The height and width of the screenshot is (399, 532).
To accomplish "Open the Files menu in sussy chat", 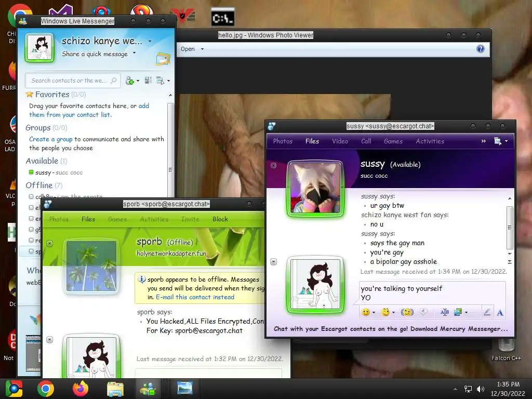I will pyautogui.click(x=312, y=141).
